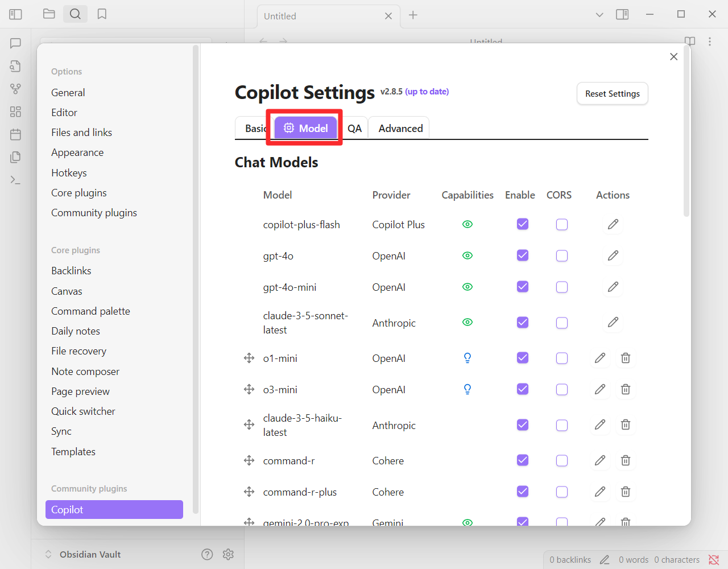Image resolution: width=728 pixels, height=569 pixels.
Task: Uncheck Enable for gpt-4o
Action: tap(523, 255)
